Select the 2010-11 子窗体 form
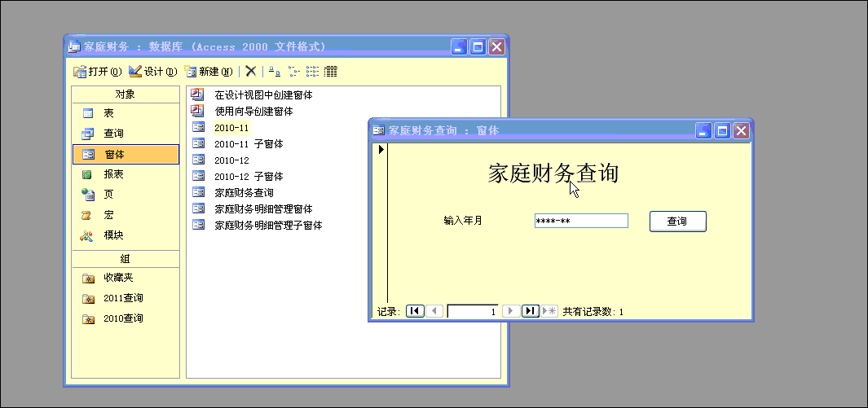This screenshot has height=408, width=868. (x=249, y=144)
